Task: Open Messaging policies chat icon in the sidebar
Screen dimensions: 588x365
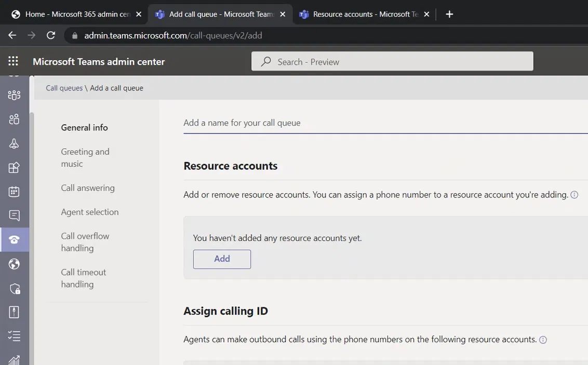Action: [14, 215]
